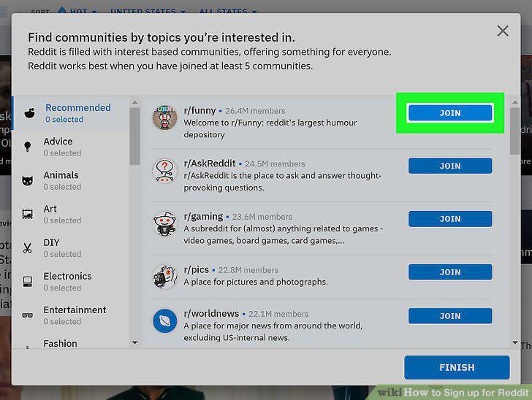Open the ALL STATES dropdown behind dialog

tap(228, 11)
